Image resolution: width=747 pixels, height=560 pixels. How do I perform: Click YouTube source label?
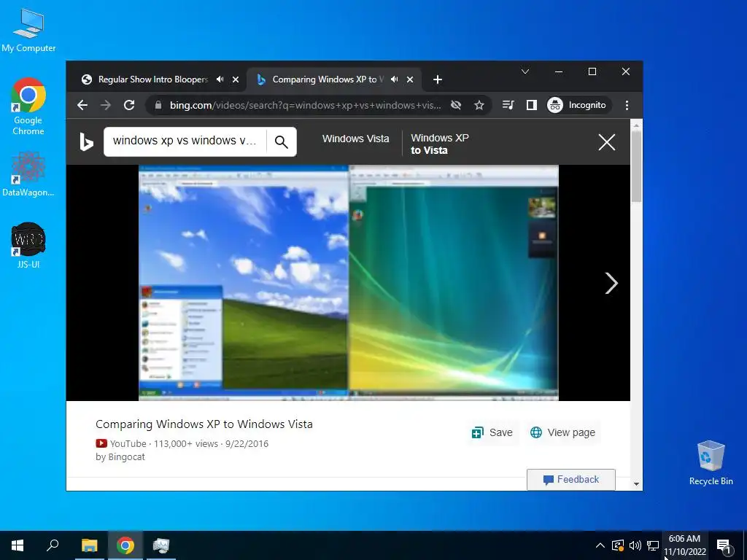[121, 444]
